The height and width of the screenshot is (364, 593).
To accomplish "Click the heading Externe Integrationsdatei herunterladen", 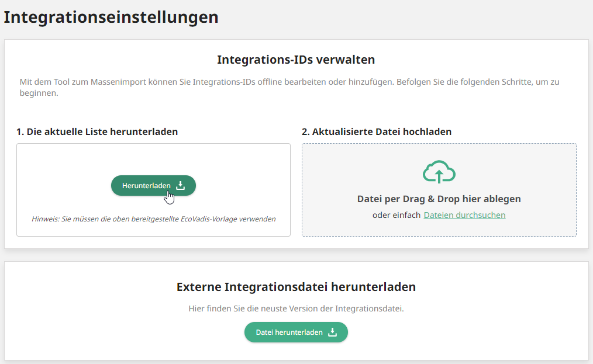I will [296, 286].
